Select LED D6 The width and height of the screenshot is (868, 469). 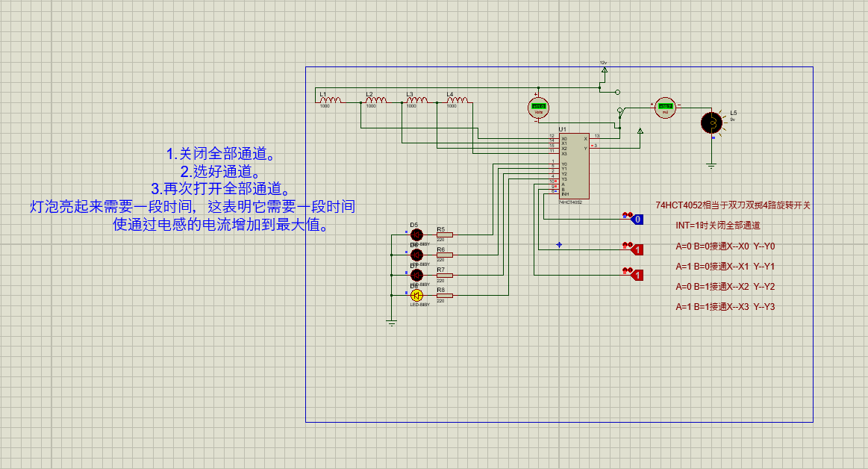pyautogui.click(x=417, y=255)
